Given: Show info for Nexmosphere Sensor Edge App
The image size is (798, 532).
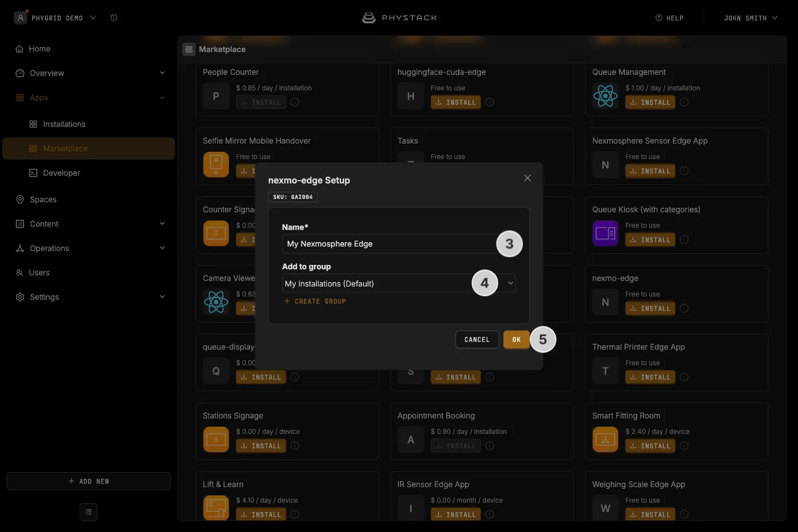Looking at the screenshot, I should pos(684,171).
